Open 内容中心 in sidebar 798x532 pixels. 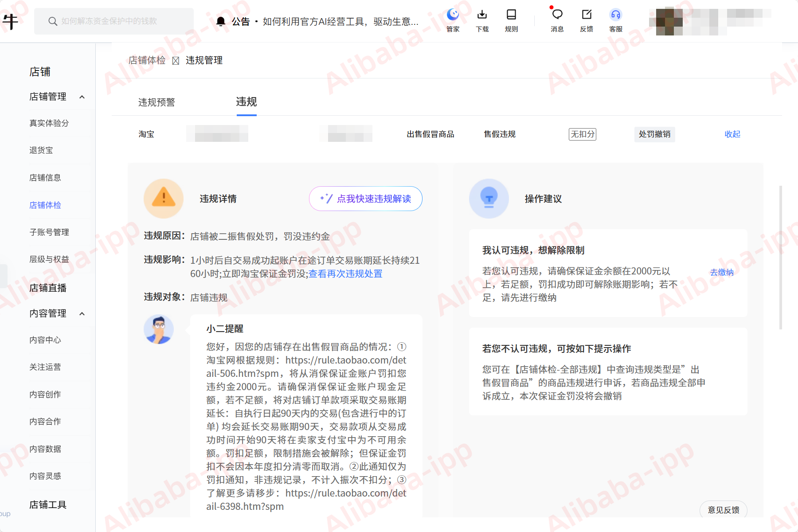tap(45, 340)
